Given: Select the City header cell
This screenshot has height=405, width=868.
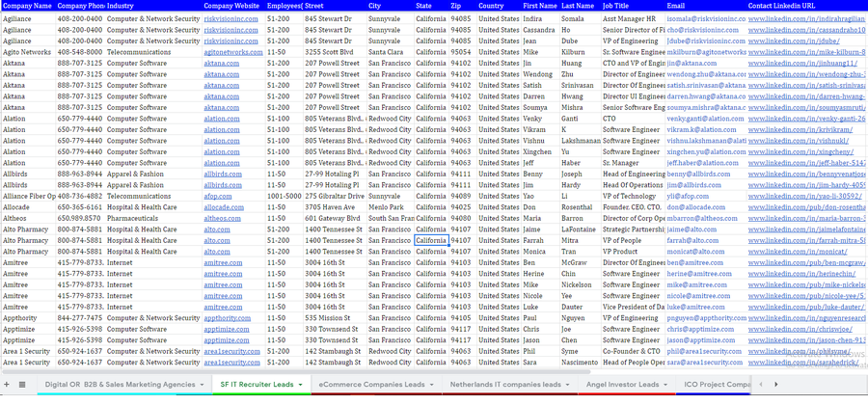Looking at the screenshot, I should (x=391, y=6).
